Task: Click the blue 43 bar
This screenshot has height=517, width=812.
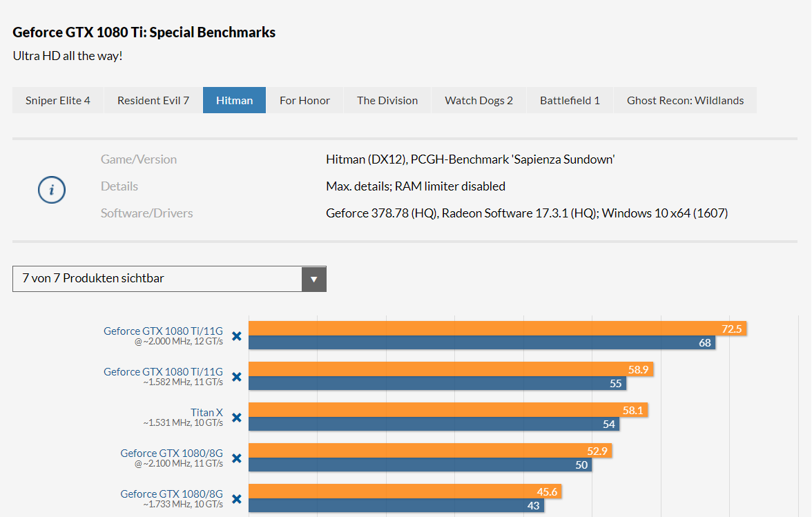Action: pyautogui.click(x=396, y=506)
